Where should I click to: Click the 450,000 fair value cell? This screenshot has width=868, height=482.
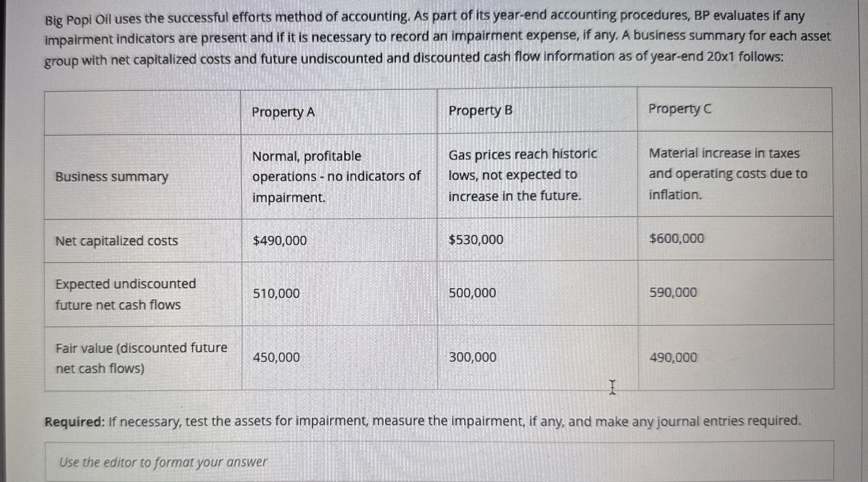coord(276,357)
